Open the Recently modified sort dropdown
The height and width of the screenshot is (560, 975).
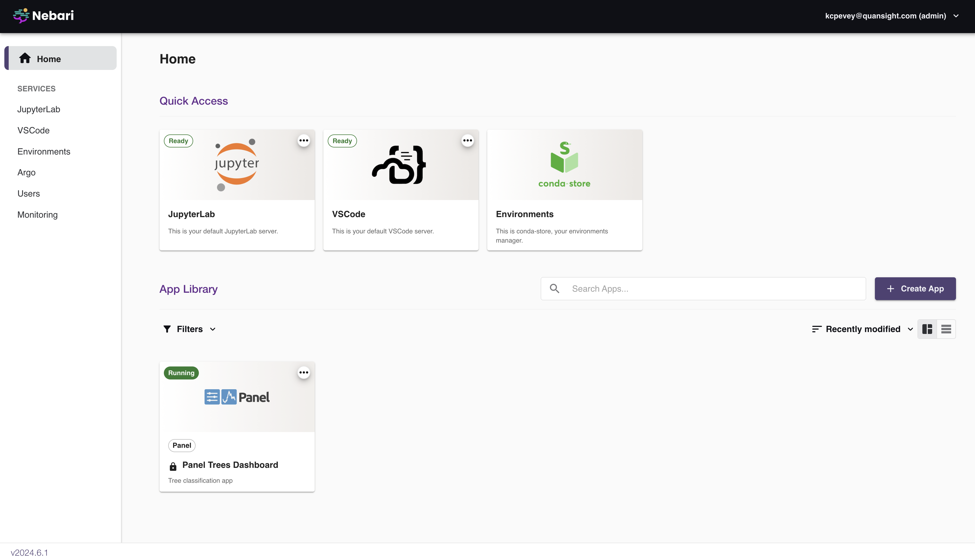pyautogui.click(x=910, y=329)
